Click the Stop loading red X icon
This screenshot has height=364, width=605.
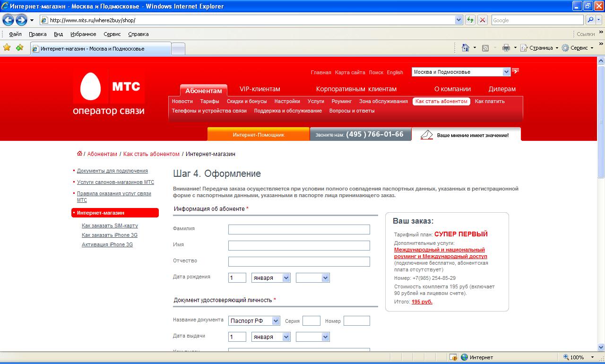pos(482,20)
